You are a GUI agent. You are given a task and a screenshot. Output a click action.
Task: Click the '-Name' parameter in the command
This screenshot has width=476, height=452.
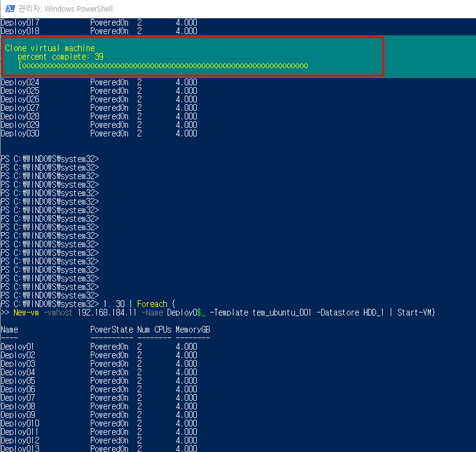coord(152,313)
